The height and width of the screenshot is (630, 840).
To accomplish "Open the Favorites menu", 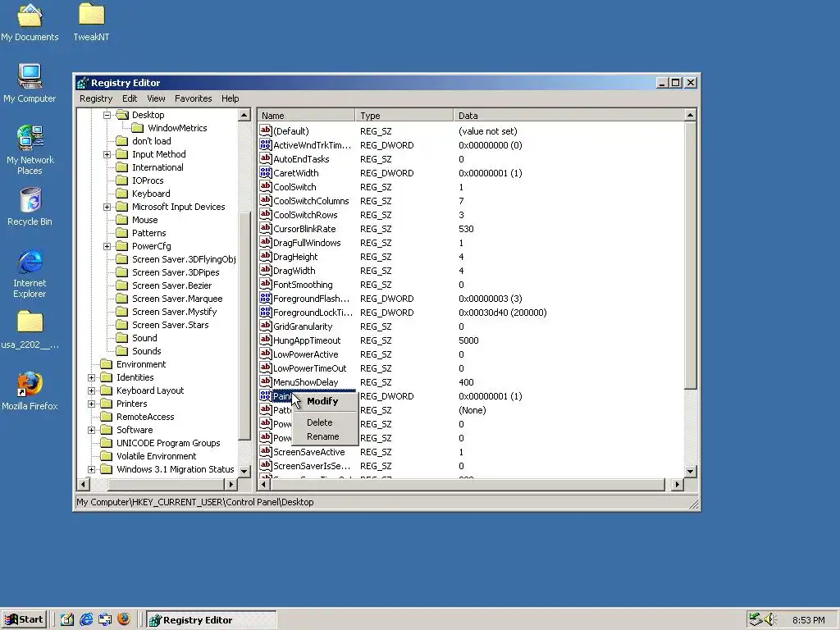I will point(194,98).
